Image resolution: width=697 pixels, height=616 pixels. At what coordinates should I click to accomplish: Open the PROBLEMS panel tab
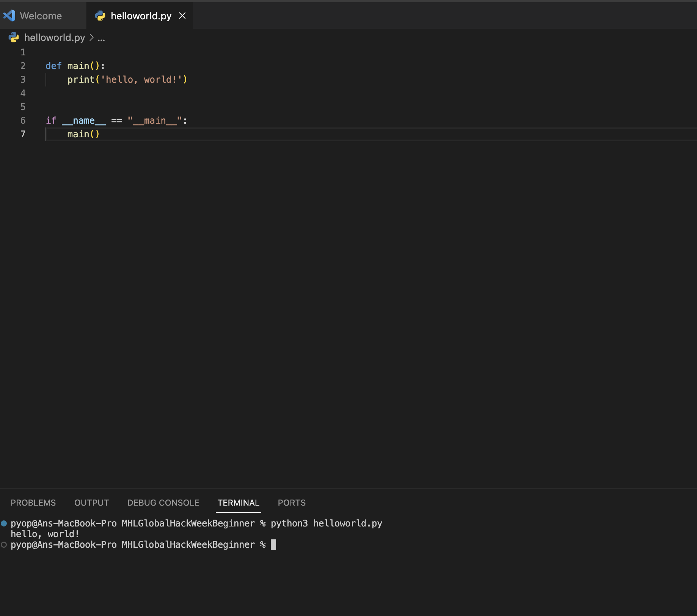tap(33, 503)
